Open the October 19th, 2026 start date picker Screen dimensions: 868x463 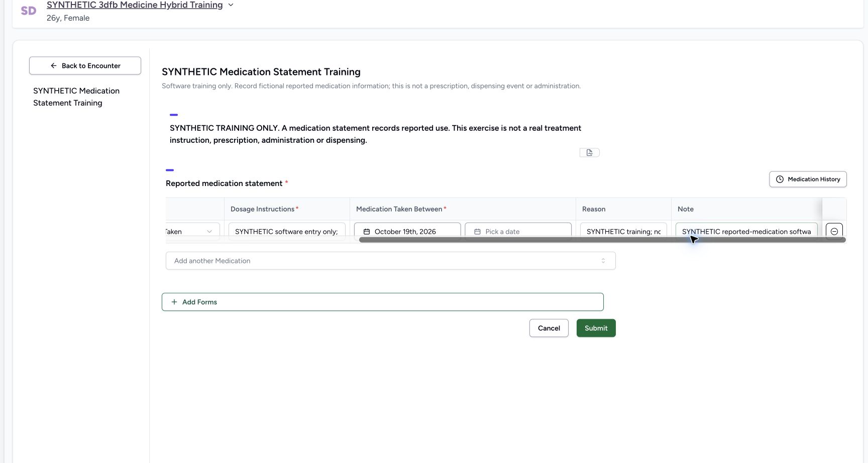[407, 231]
